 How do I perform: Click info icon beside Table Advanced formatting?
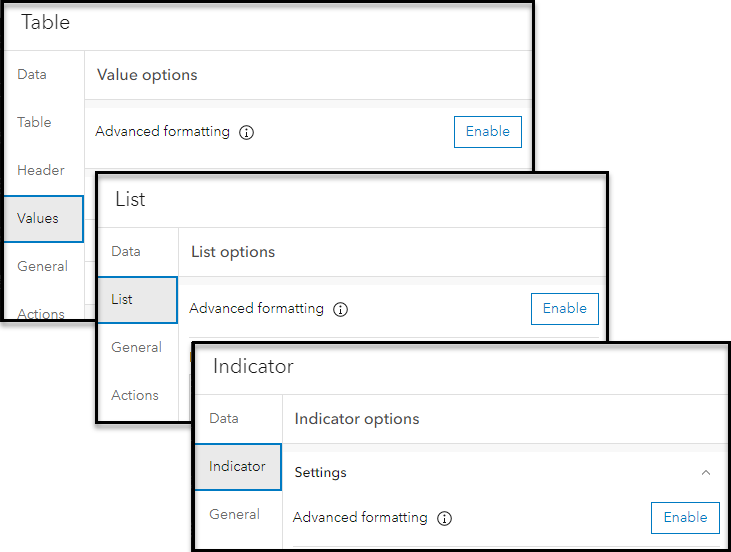point(247,132)
